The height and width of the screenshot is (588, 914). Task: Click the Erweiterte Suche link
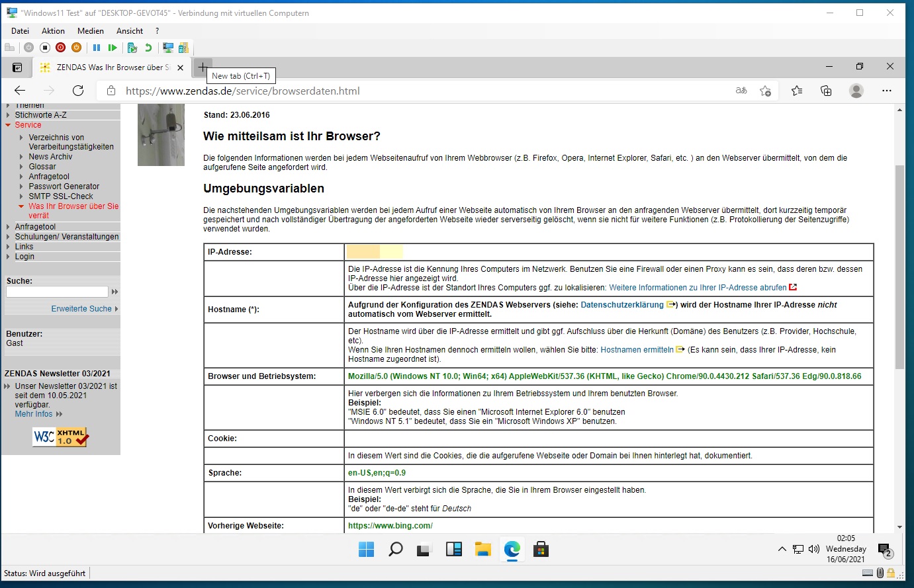pos(81,309)
